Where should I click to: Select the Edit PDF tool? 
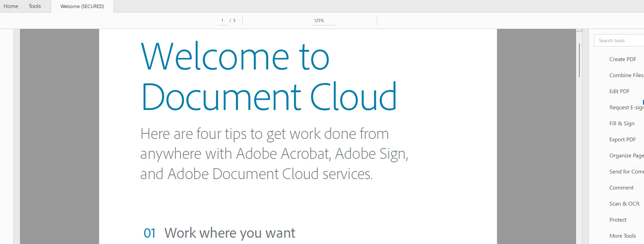tap(620, 91)
